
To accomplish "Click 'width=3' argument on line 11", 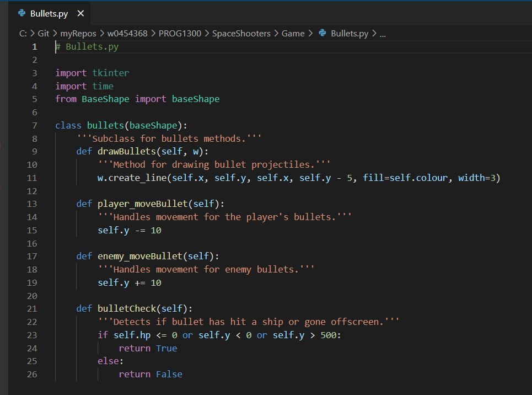I will (x=477, y=178).
